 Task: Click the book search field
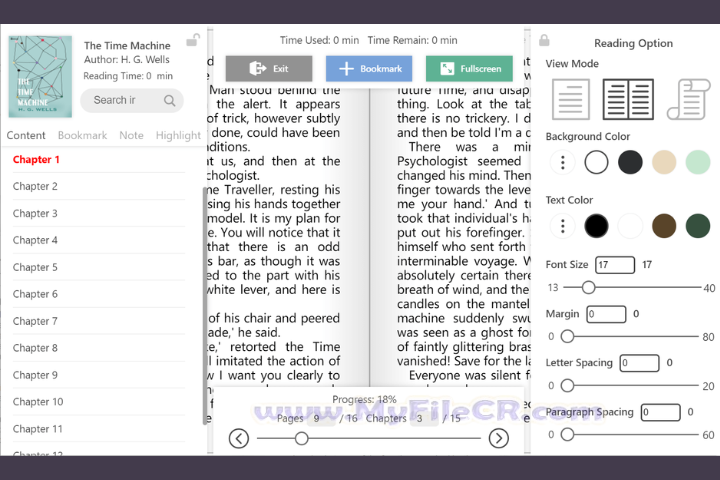[x=132, y=100]
